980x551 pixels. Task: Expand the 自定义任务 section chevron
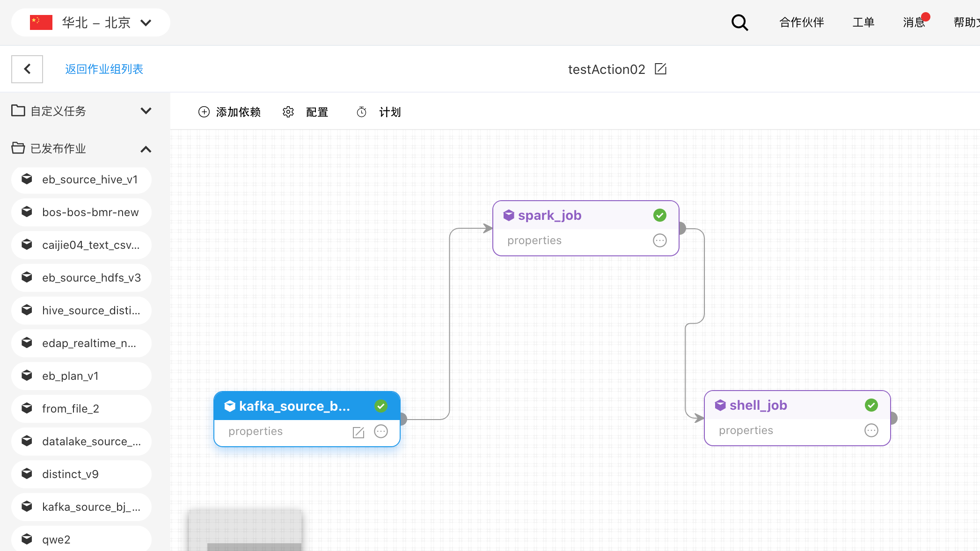click(146, 111)
